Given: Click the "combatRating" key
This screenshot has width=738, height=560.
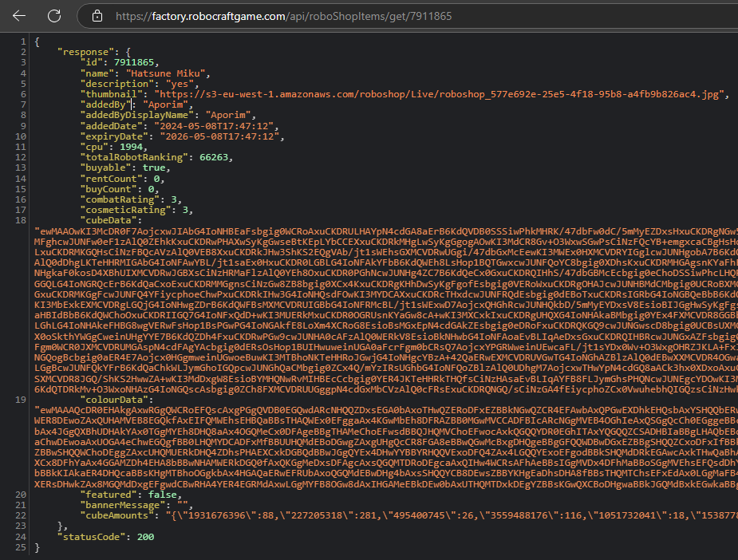Looking at the screenshot, I should [x=120, y=199].
